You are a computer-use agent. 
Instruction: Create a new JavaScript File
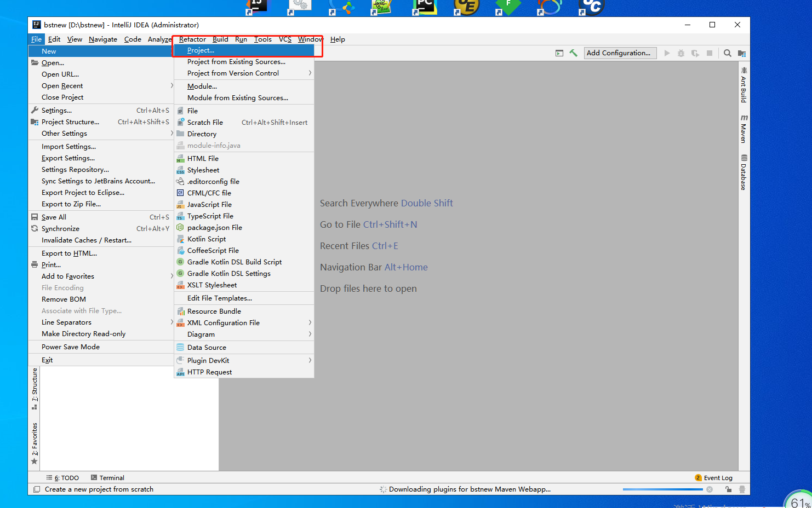pyautogui.click(x=244, y=205)
